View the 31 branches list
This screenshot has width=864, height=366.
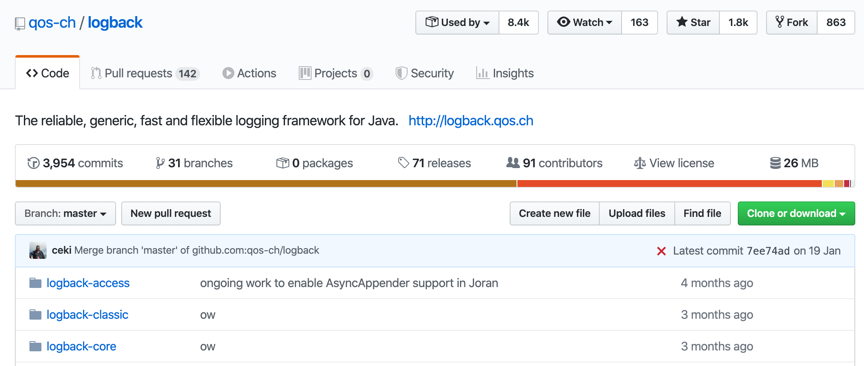click(x=194, y=163)
